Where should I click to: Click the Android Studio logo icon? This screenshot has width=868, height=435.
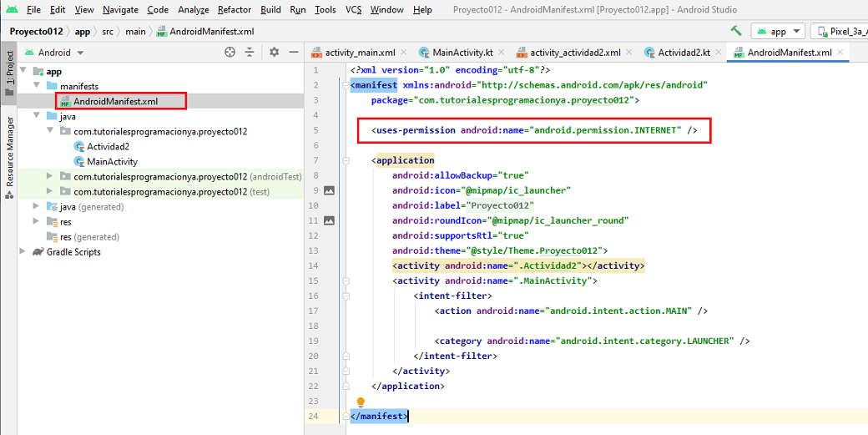12,10
